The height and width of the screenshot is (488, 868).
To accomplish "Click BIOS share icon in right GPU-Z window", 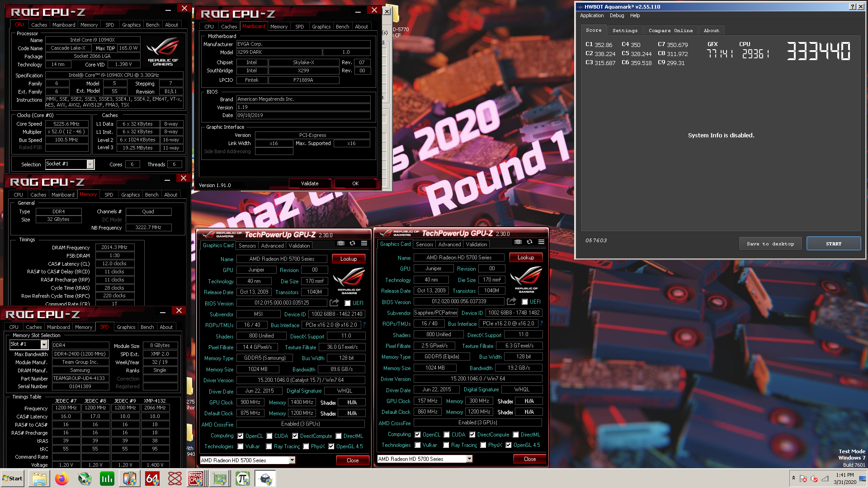I will pos(511,301).
